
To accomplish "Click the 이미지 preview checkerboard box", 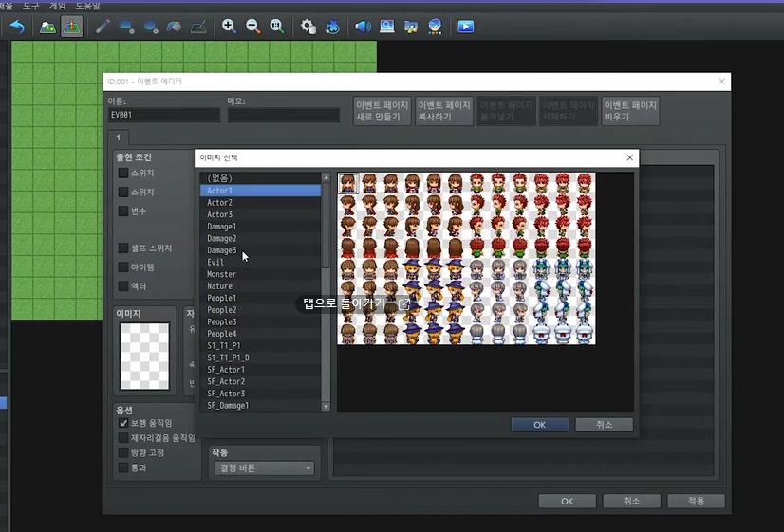I will click(144, 357).
